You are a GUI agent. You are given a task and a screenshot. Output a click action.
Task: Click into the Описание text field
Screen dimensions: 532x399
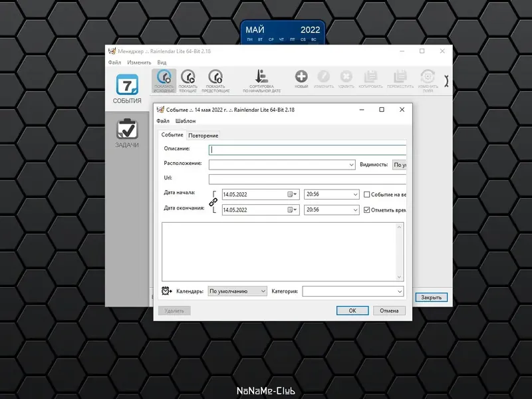pos(307,150)
